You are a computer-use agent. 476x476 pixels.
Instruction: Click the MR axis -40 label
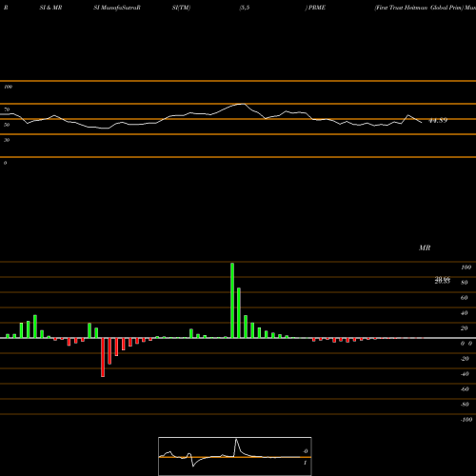[x=465, y=374]
